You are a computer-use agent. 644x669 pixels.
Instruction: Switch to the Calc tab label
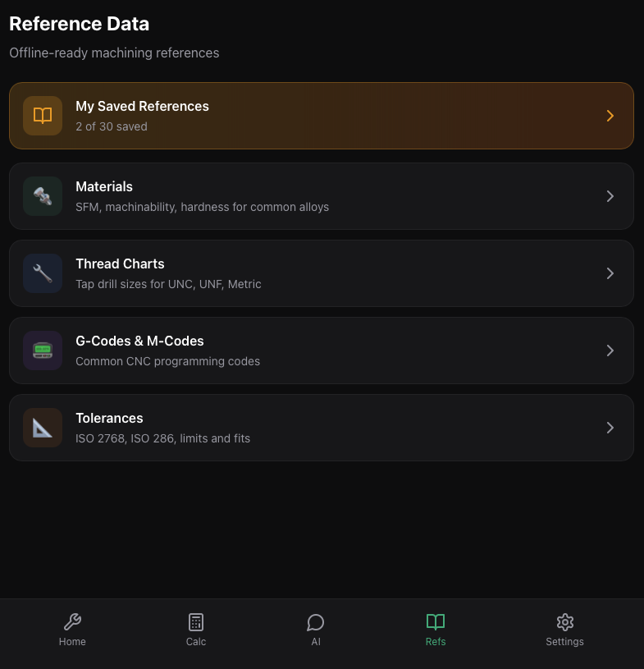coord(196,642)
